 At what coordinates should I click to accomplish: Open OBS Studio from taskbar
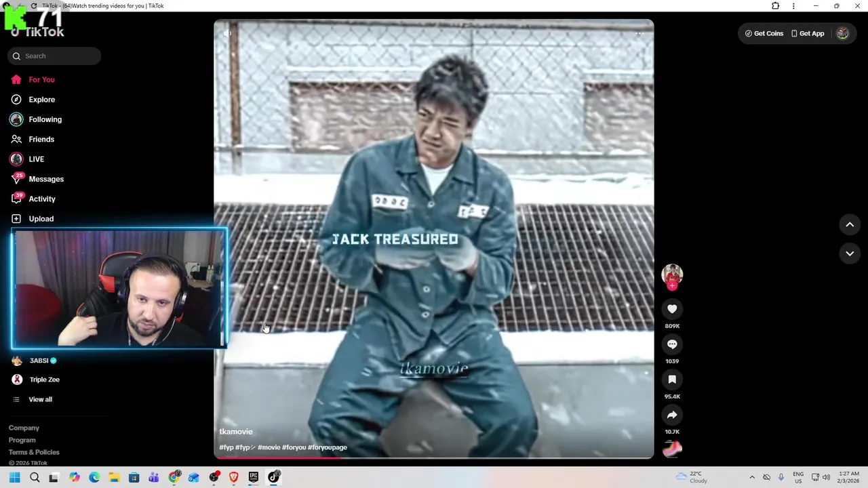(214, 477)
